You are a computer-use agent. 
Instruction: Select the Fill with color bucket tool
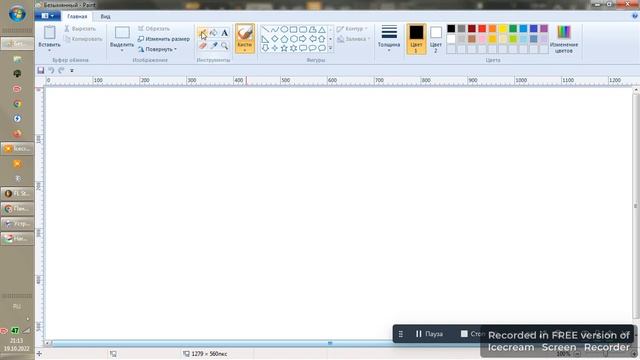tap(213, 33)
